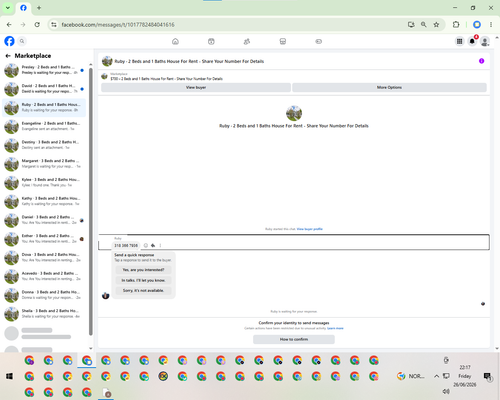
Task: Bookmark this page with star icon
Action: click(436, 25)
